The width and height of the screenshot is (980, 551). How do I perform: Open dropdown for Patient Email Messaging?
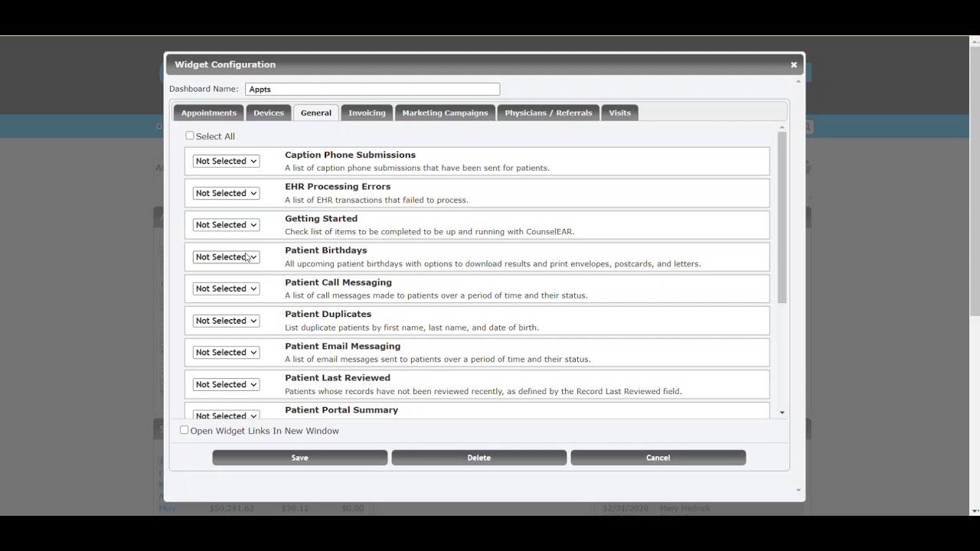pyautogui.click(x=226, y=353)
